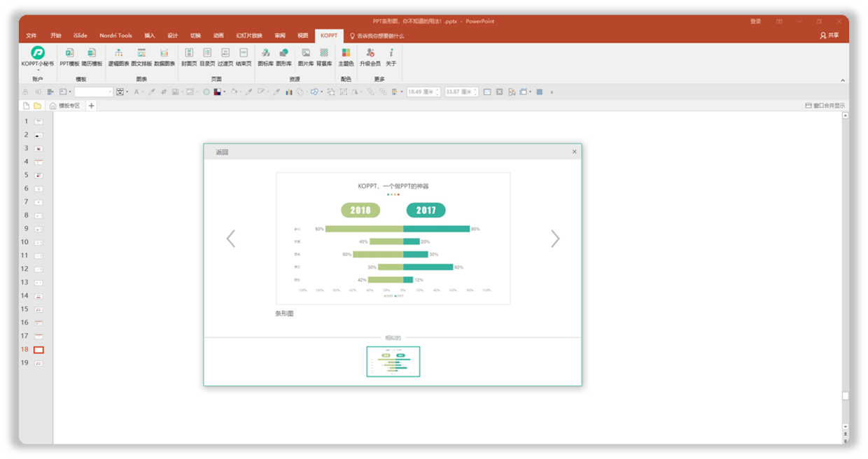This screenshot has width=868, height=459.
Task: Open 图文排版 layout gallery
Action: tap(141, 57)
